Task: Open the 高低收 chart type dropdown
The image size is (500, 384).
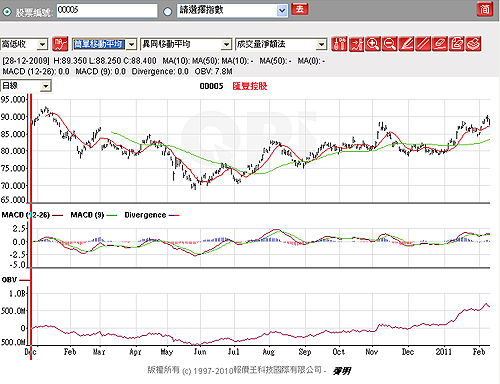Action: click(24, 44)
